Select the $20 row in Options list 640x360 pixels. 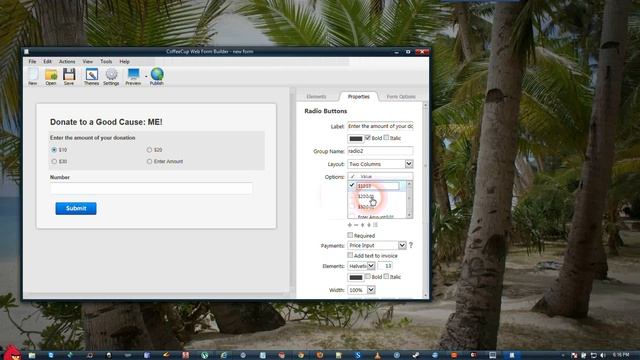pyautogui.click(x=377, y=196)
